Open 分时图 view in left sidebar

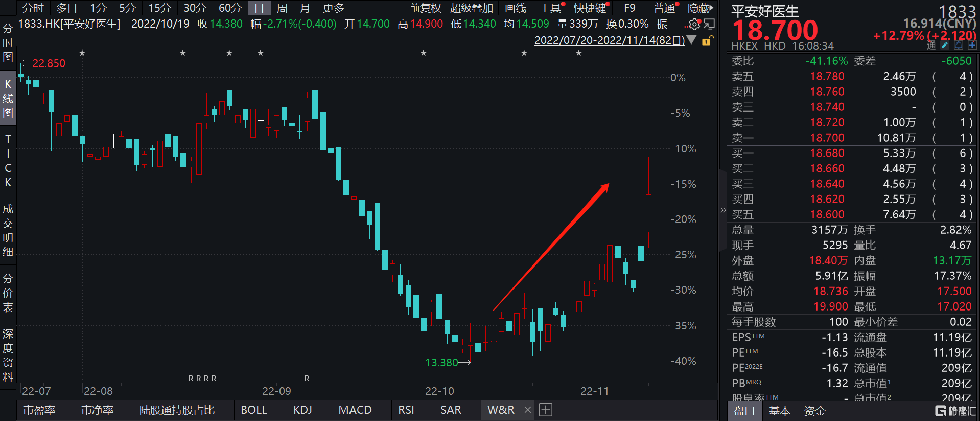8,42
